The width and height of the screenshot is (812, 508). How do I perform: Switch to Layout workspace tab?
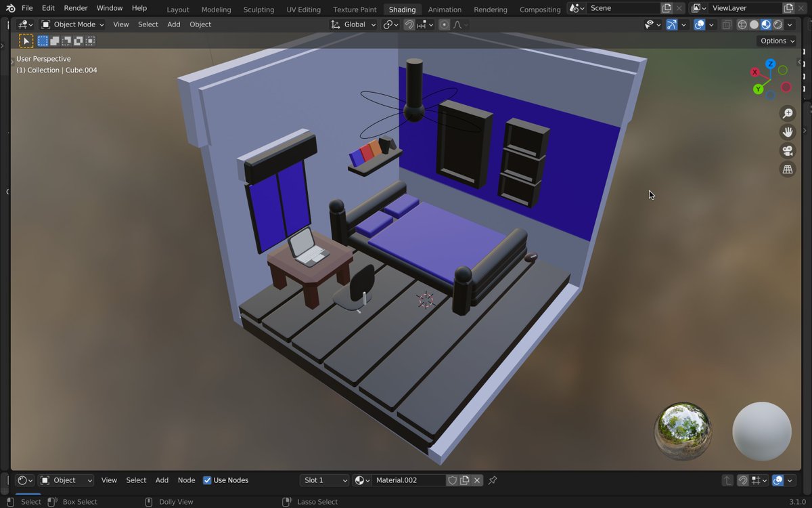(178, 9)
